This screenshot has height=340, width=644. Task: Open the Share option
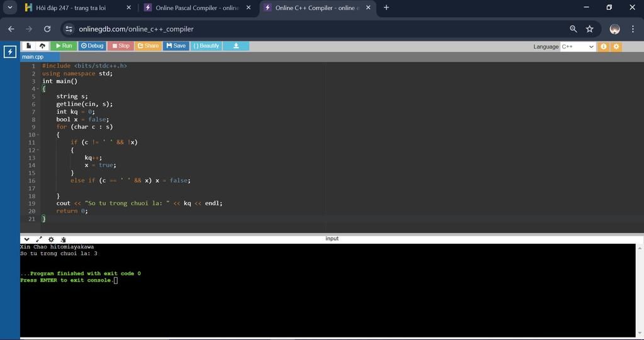(x=148, y=46)
